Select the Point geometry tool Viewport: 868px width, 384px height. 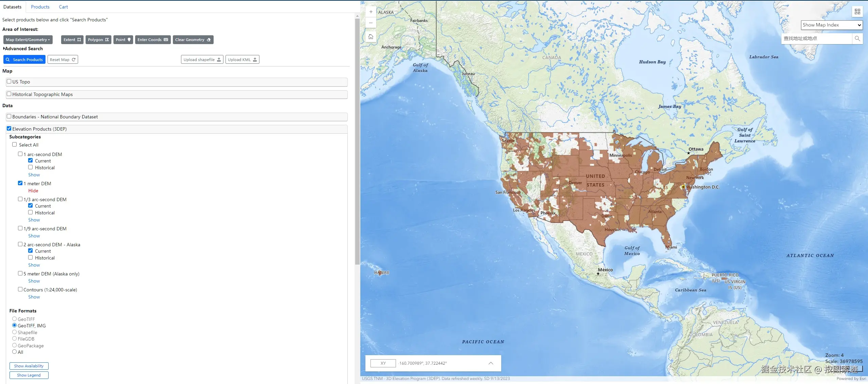pyautogui.click(x=123, y=40)
